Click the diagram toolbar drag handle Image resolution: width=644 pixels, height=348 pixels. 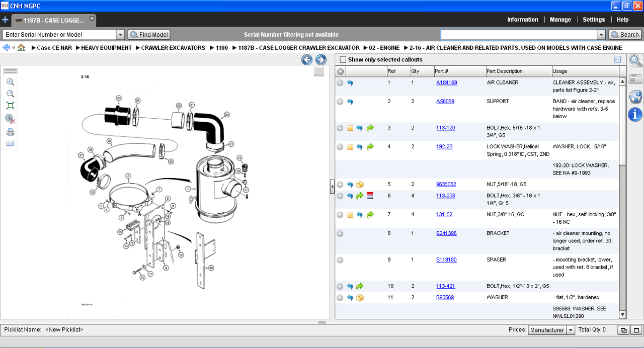(10, 71)
